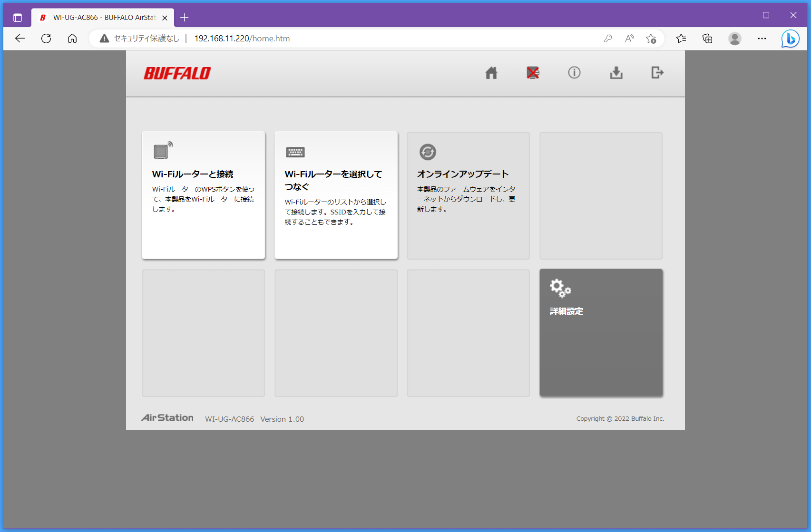
Task: Click the refresh icon on the update card
Action: [x=428, y=152]
